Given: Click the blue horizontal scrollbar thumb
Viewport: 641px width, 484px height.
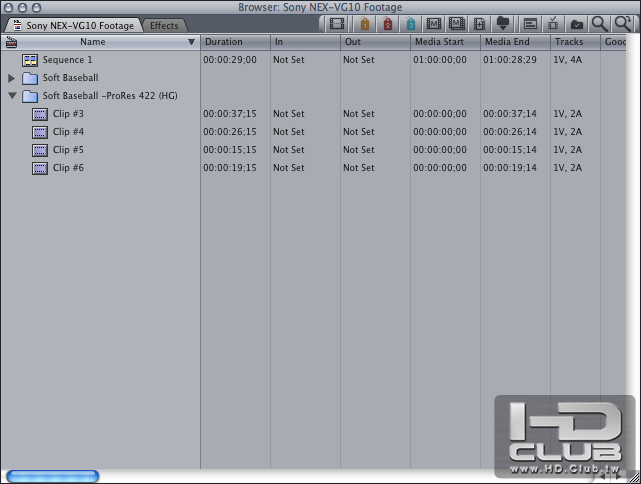Looking at the screenshot, I should pos(53,476).
